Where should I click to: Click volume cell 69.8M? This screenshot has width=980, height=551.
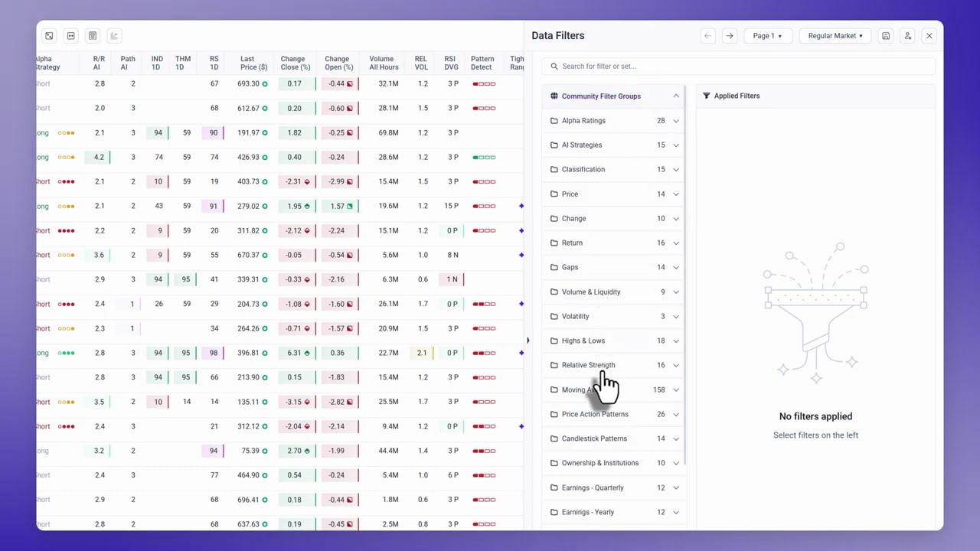coord(388,132)
